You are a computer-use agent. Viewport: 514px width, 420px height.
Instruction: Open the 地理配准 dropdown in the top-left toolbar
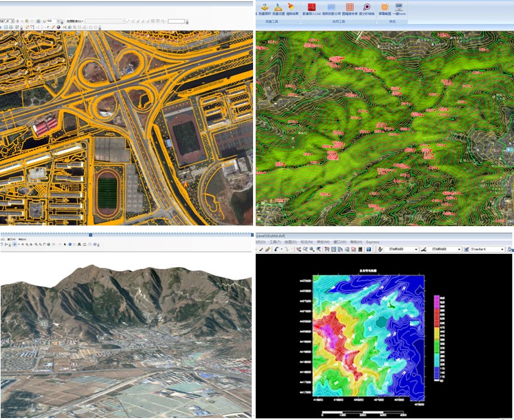pyautogui.click(x=82, y=21)
